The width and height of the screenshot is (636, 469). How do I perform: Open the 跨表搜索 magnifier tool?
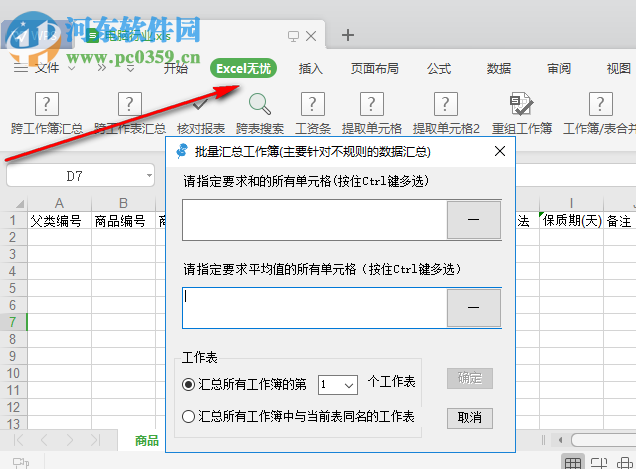pos(260,104)
